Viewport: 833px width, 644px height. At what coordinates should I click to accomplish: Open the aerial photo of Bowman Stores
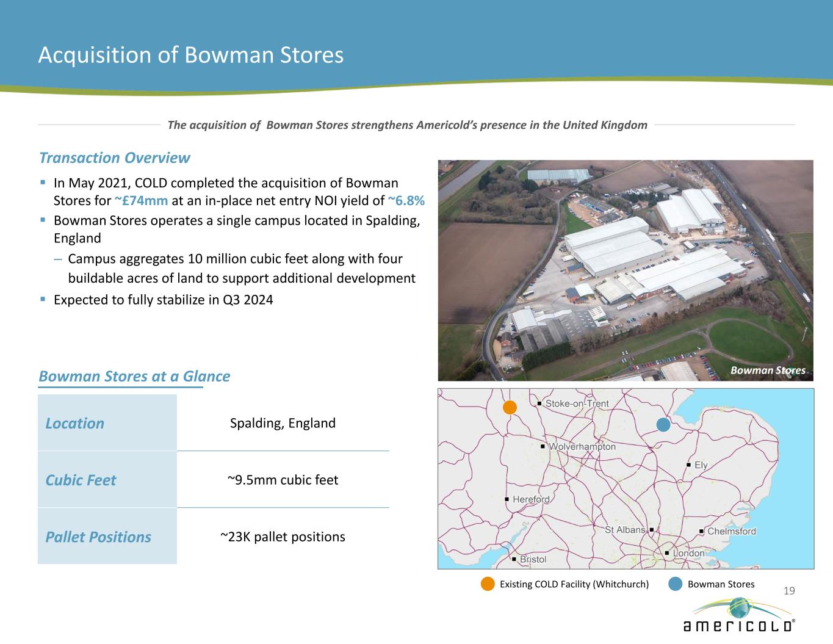(x=625, y=270)
